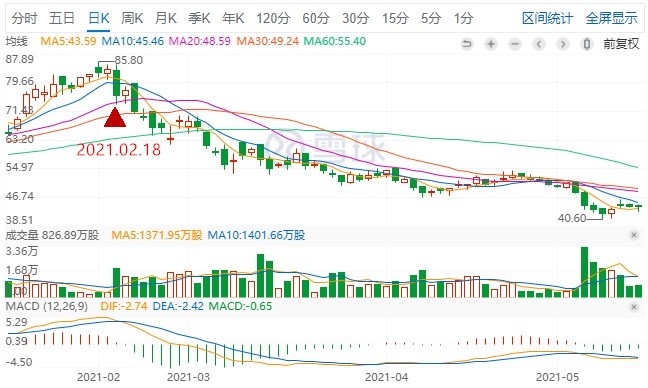Viewport: 648px width, 388px height.
Task: Click the 2021-04 date axis label
Action: 387,377
